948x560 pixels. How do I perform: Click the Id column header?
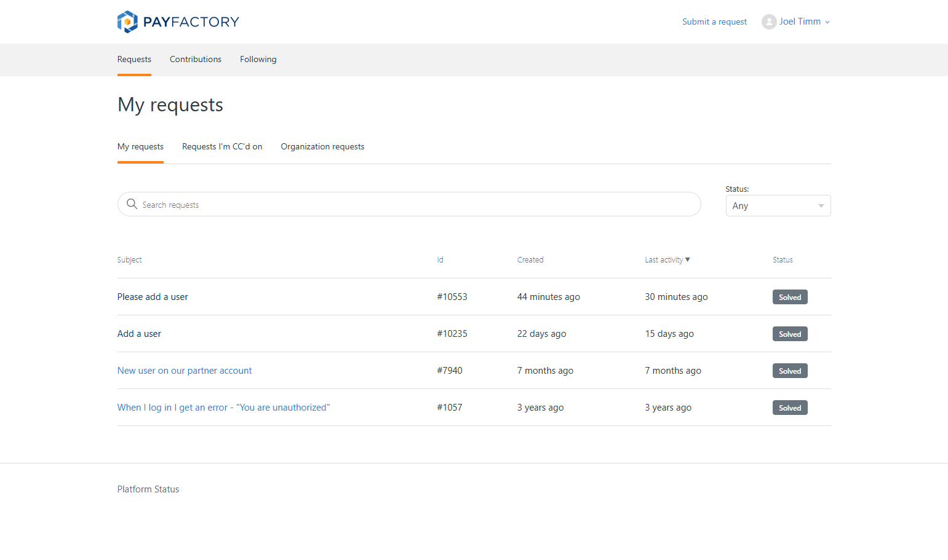440,260
